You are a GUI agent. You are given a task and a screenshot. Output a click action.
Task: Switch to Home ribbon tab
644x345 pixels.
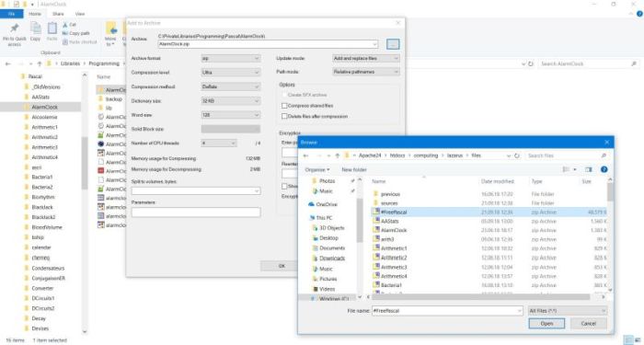[35, 14]
